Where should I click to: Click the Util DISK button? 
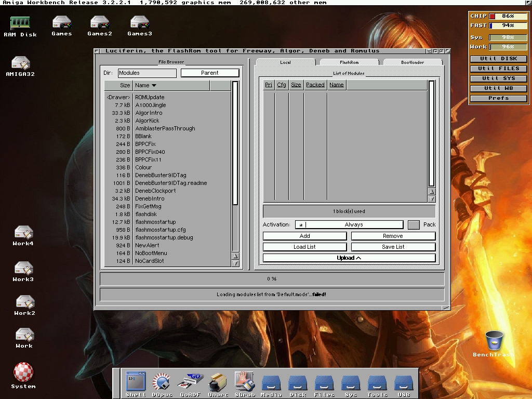click(x=498, y=59)
